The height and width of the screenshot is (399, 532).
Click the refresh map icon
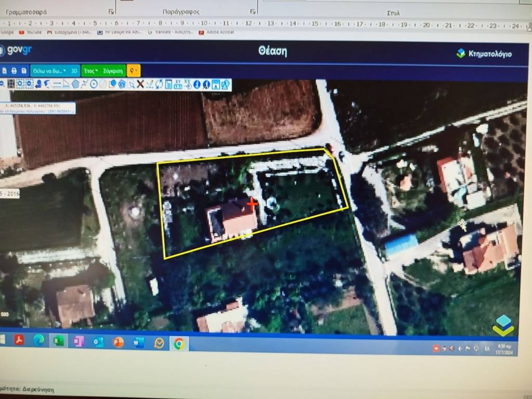click(159, 84)
